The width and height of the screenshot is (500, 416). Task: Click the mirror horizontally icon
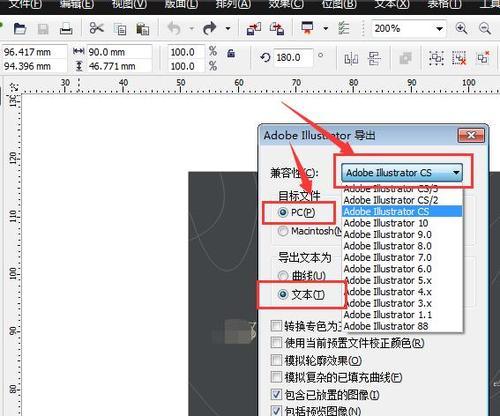click(351, 59)
